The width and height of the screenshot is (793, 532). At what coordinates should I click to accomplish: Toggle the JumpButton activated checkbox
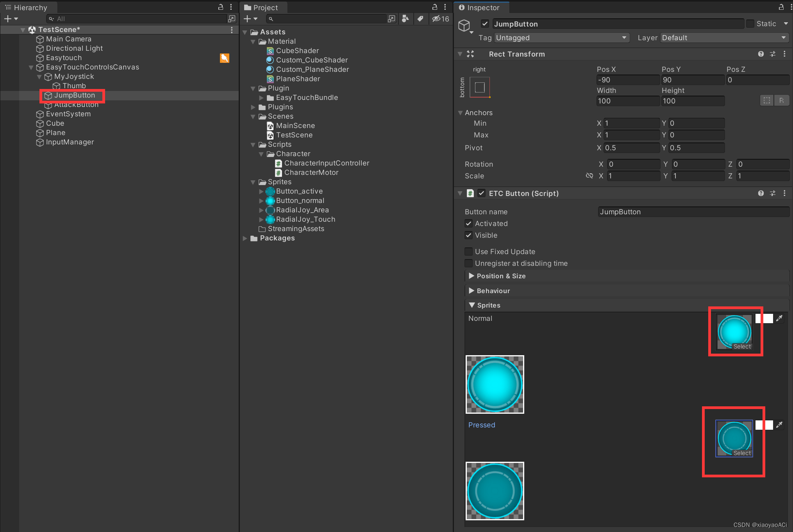pyautogui.click(x=468, y=223)
